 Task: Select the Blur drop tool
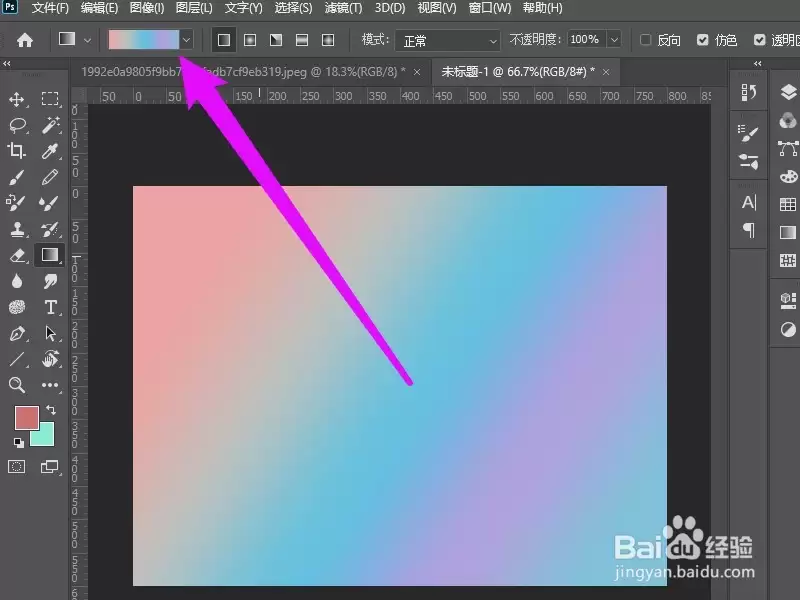point(17,281)
